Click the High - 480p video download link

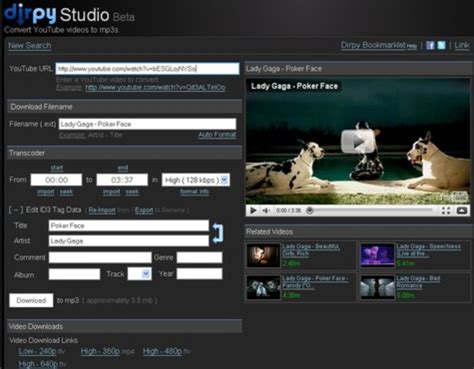163,351
